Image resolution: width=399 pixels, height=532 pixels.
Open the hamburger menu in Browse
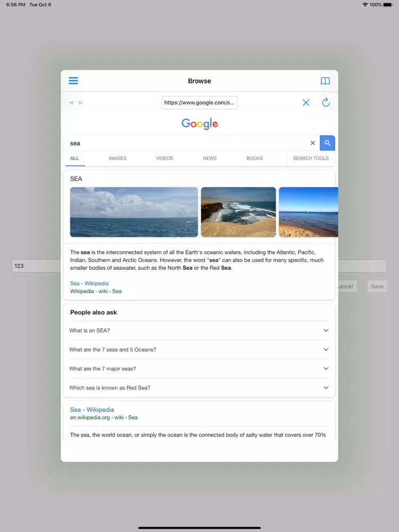(x=73, y=80)
